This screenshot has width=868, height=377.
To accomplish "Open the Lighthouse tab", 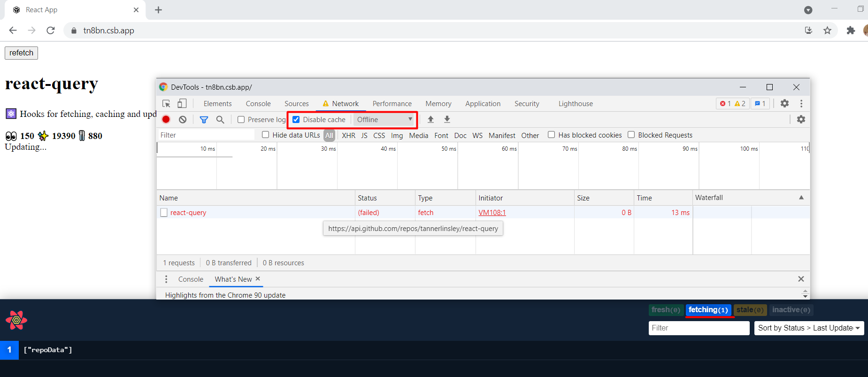I will click(x=576, y=104).
